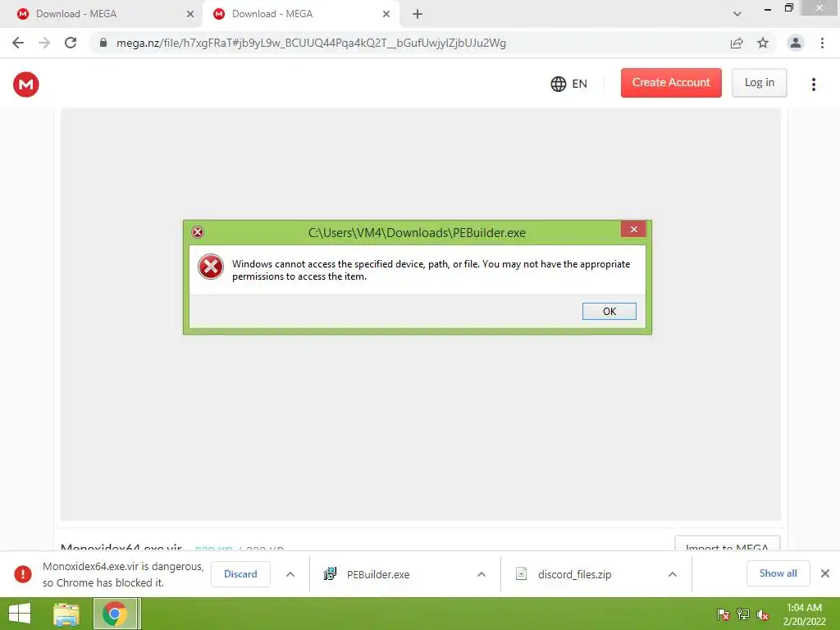Screen dimensions: 840x630
Task: Click the Log in button
Action: (759, 83)
